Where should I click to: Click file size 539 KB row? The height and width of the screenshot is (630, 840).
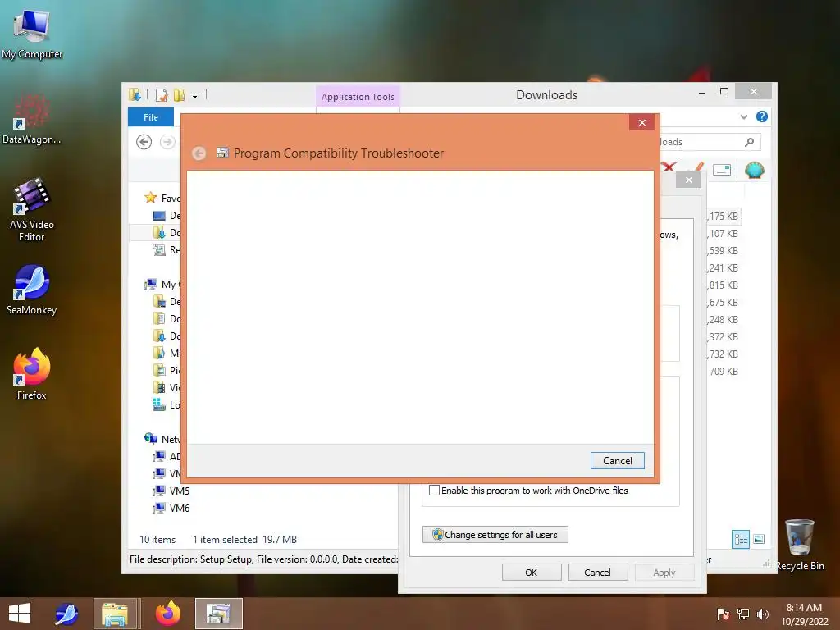[x=724, y=251]
